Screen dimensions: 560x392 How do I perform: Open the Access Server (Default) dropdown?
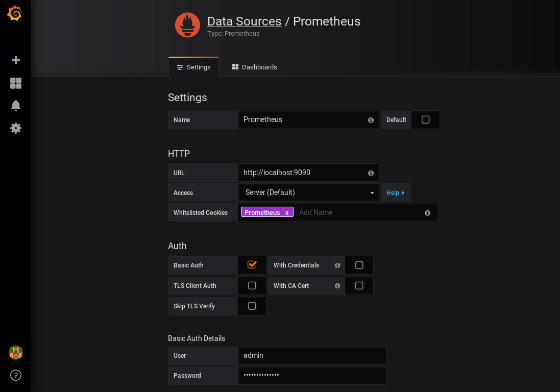(x=308, y=192)
